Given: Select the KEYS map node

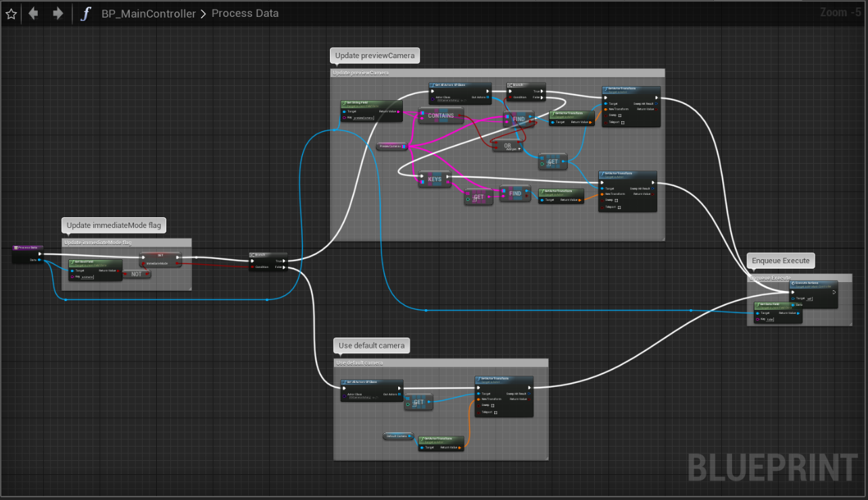Looking at the screenshot, I should tap(435, 179).
